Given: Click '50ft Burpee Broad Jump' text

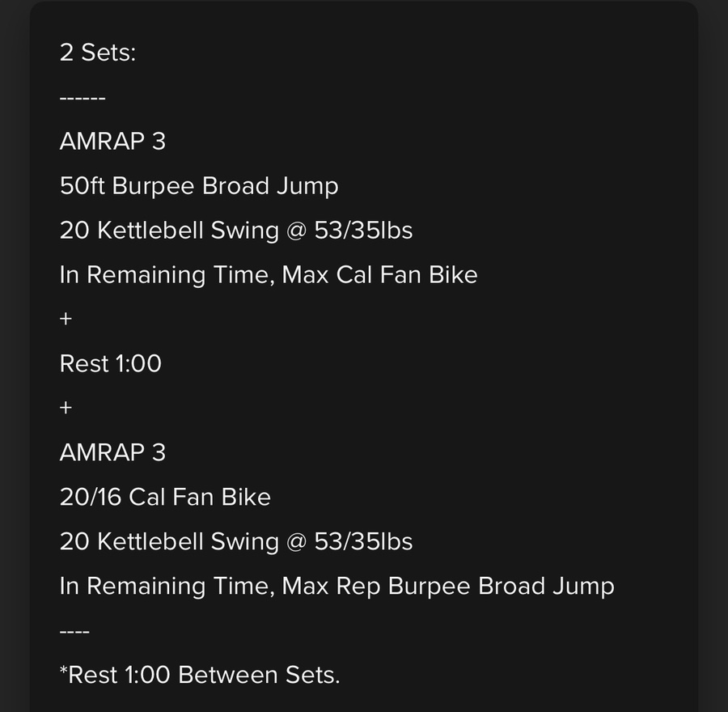Looking at the screenshot, I should (199, 186).
